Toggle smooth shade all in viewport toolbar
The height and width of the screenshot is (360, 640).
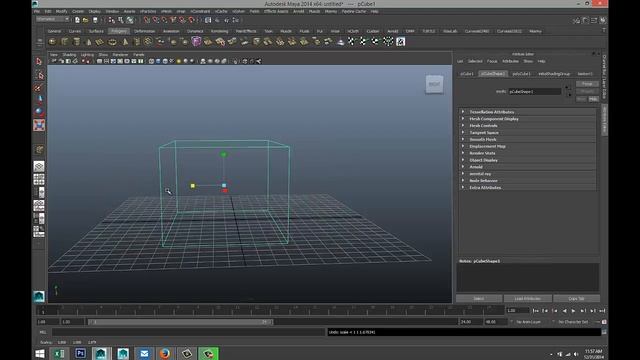tap(158, 61)
